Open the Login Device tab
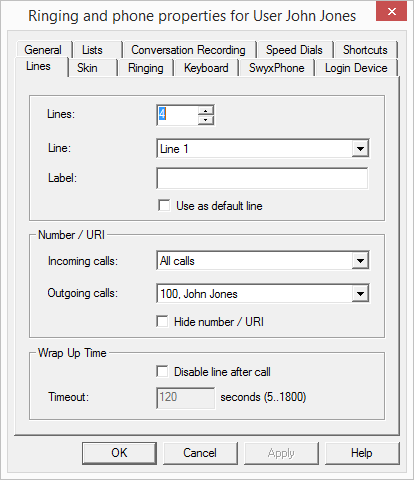Viewport: 414px width, 480px height. [x=356, y=68]
